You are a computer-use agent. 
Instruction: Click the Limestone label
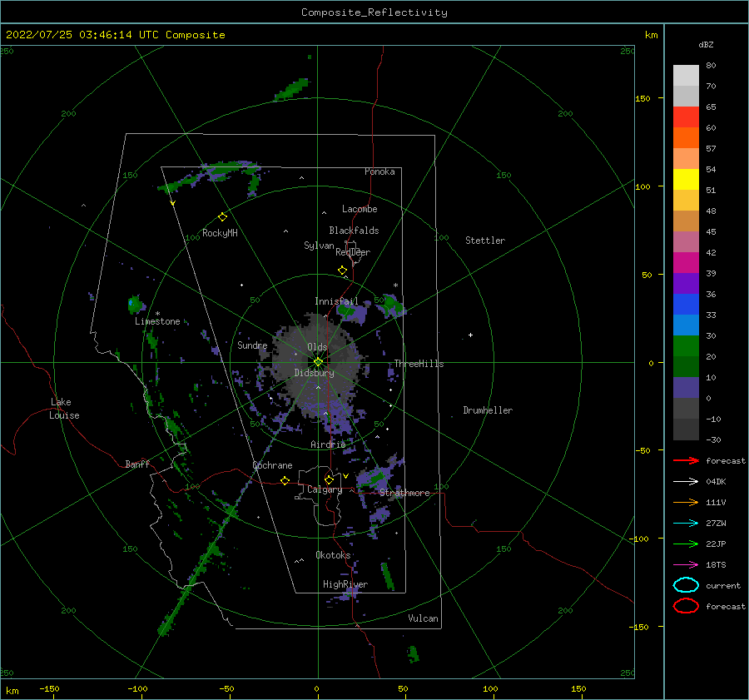(157, 321)
